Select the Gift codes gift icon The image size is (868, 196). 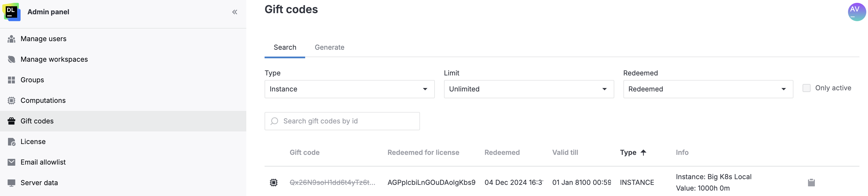point(11,121)
